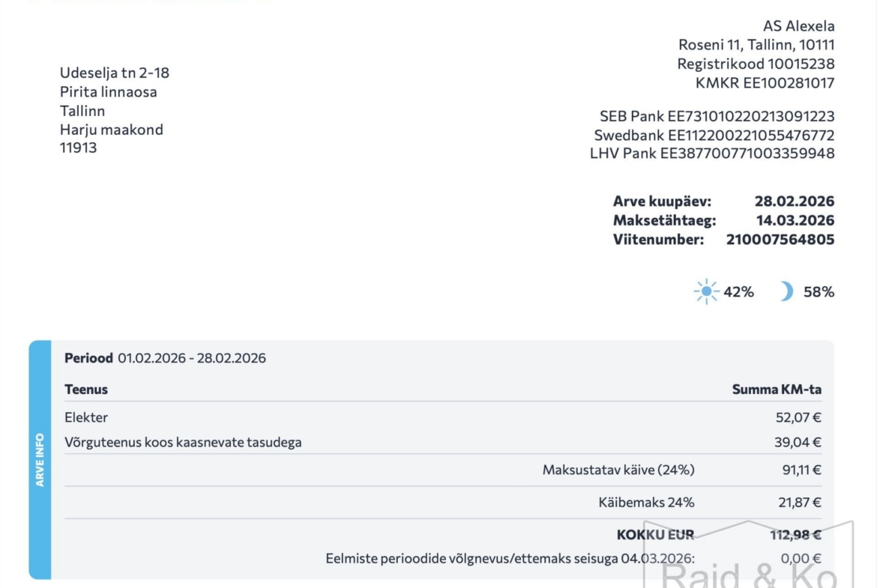Click the Swedbank account number line

point(714,136)
